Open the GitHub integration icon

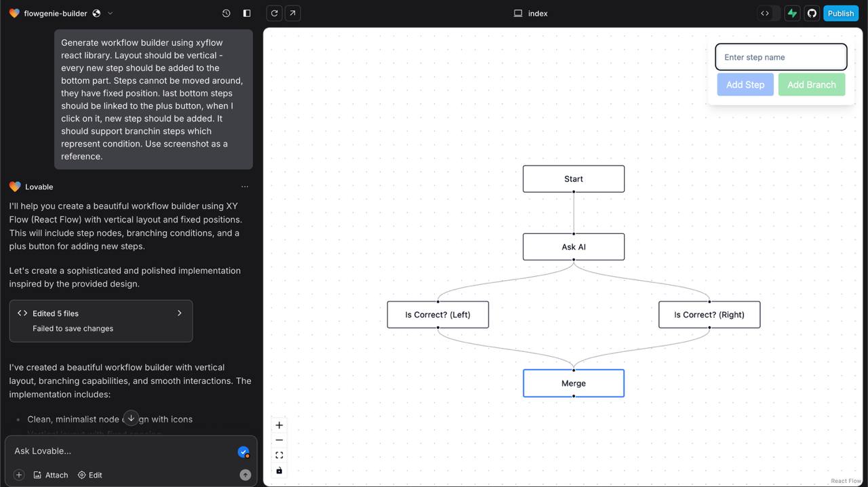pos(812,13)
